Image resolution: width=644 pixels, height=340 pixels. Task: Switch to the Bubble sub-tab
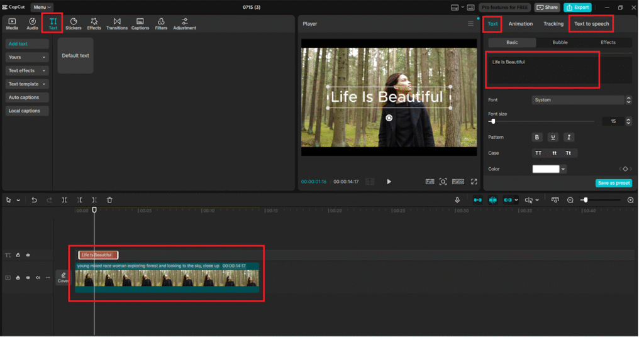[560, 42]
